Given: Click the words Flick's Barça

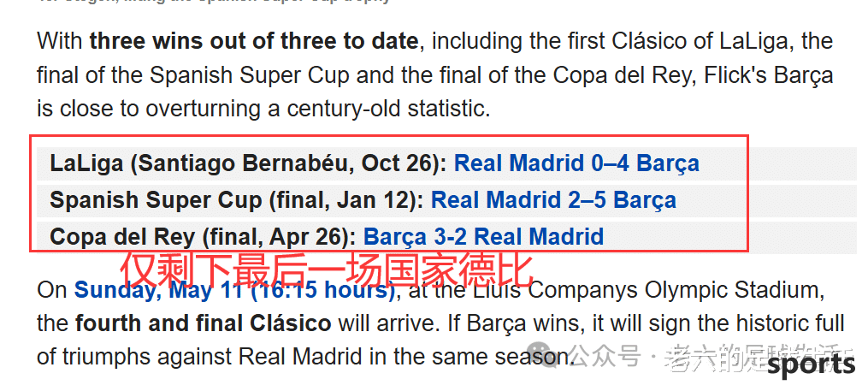Looking at the screenshot, I should pyautogui.click(x=768, y=75).
